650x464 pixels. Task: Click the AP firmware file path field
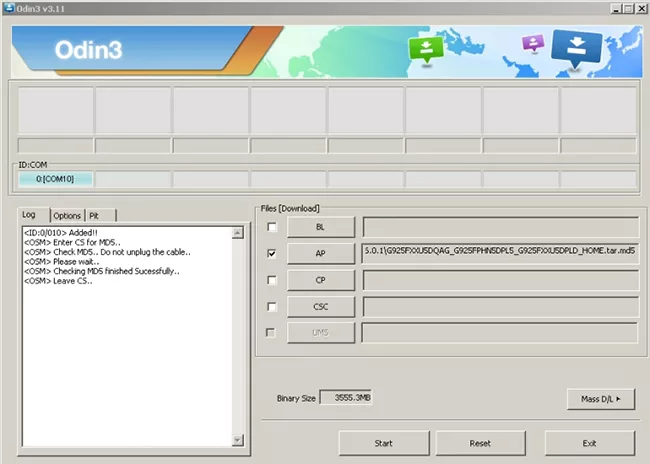click(500, 254)
